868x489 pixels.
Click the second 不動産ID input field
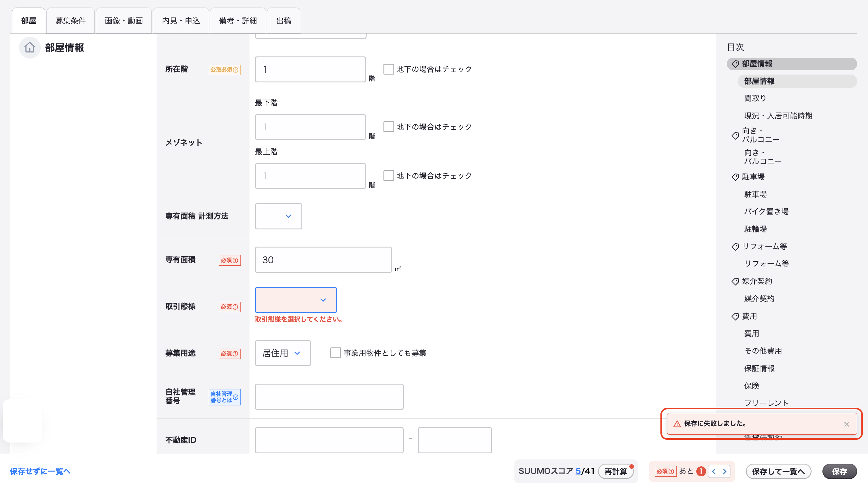coord(455,440)
